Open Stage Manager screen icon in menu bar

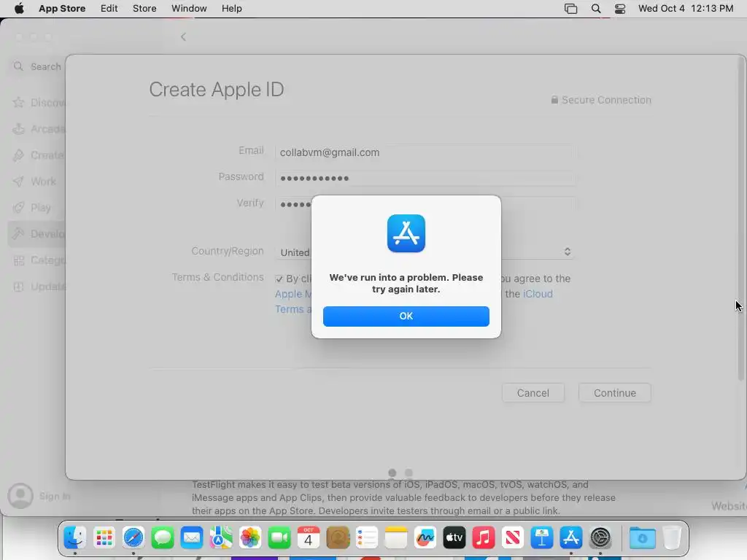tap(570, 9)
